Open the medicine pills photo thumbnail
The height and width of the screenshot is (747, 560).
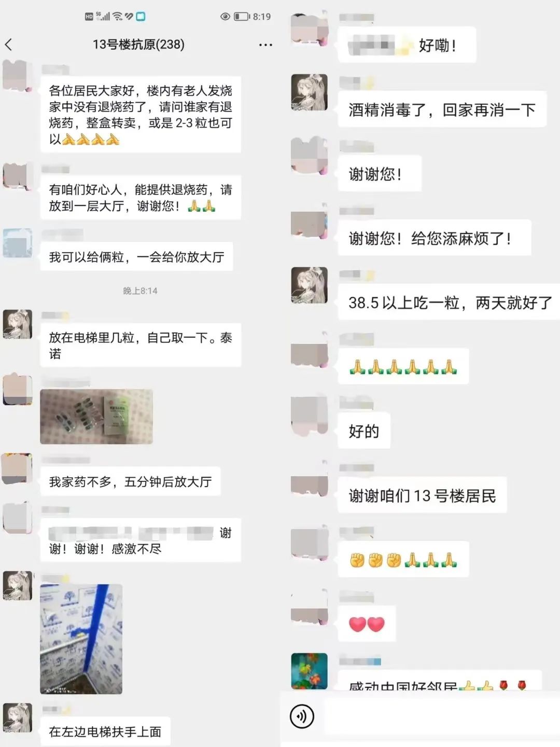(x=96, y=417)
